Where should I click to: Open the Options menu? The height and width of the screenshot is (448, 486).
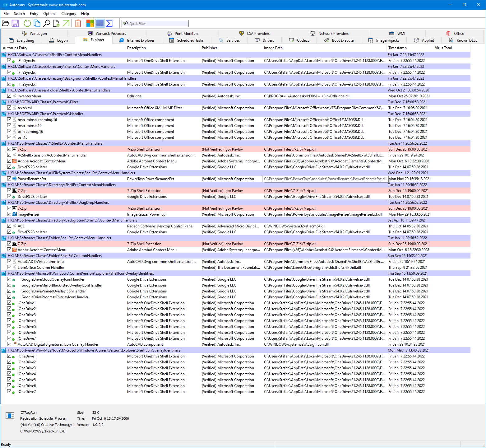[50, 14]
